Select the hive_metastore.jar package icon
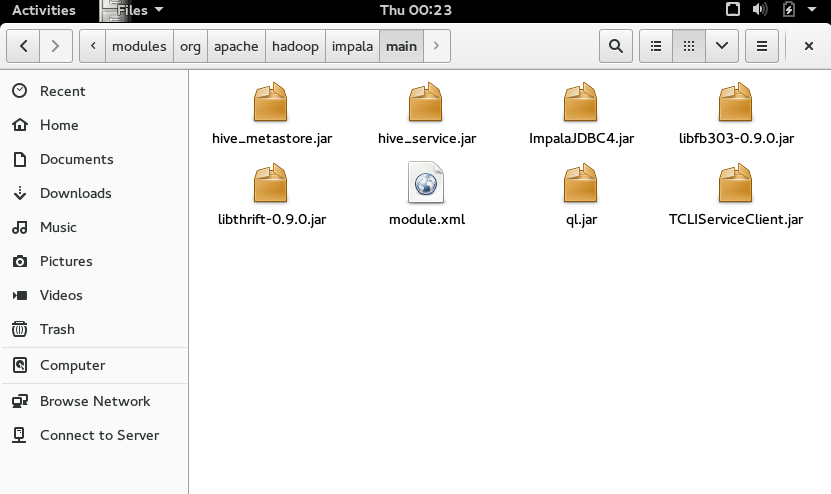 pos(271,102)
